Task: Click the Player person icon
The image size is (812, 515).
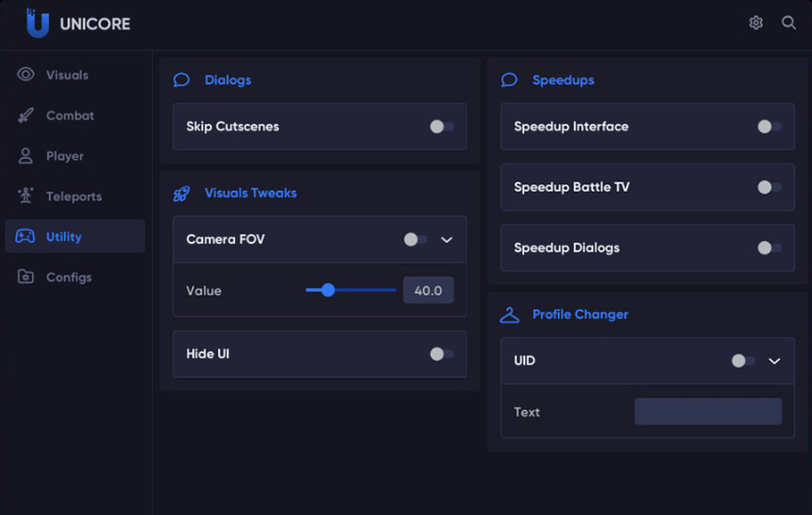Action: coord(25,155)
